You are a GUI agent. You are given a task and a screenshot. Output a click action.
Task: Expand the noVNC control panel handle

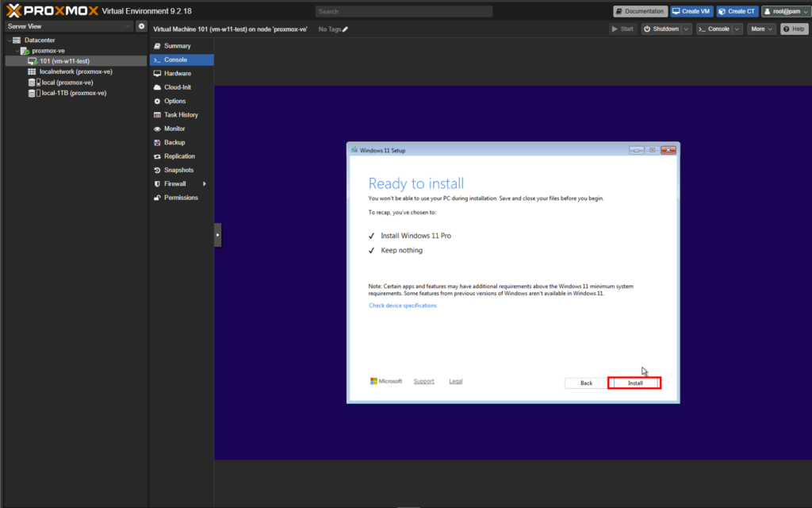[217, 235]
